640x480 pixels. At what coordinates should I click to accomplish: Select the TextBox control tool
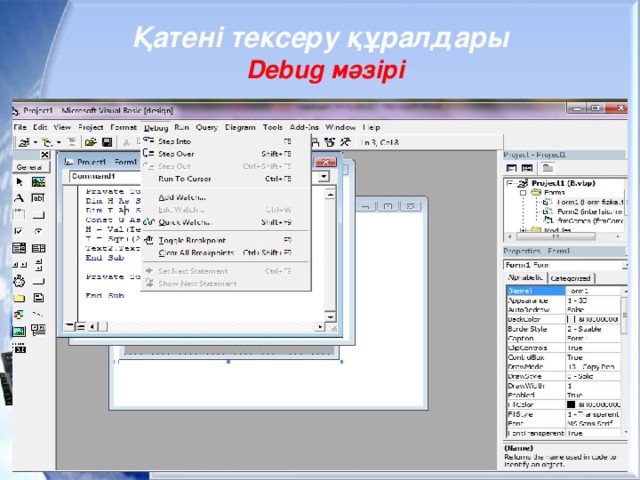coord(38,198)
